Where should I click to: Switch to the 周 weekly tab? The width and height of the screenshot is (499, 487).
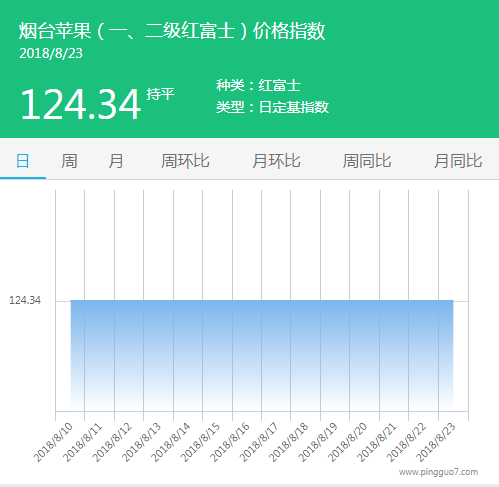tap(69, 161)
